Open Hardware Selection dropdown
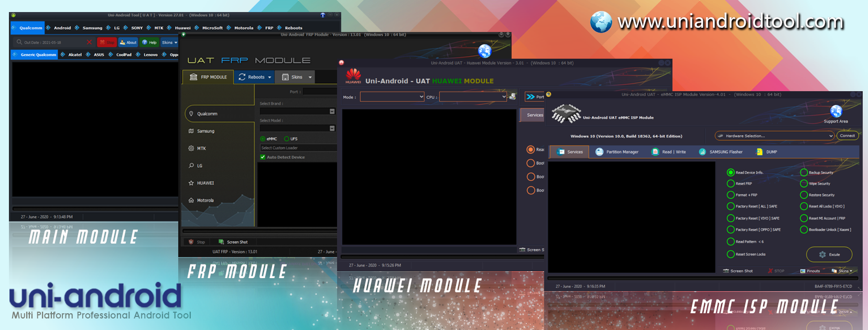 coord(774,136)
